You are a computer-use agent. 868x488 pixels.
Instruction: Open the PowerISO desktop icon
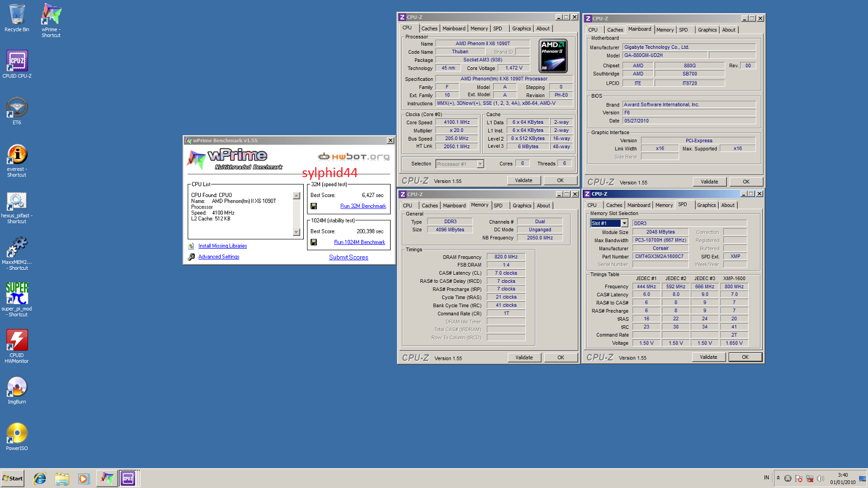tap(17, 436)
